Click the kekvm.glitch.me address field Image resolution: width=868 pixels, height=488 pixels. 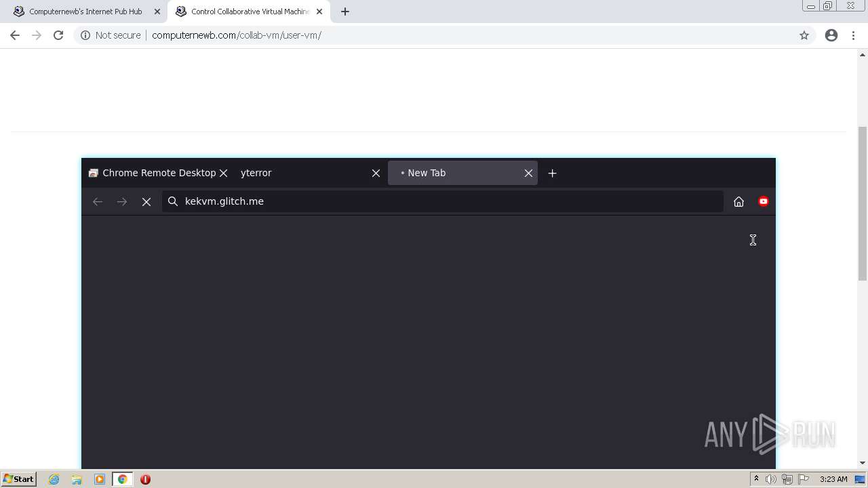(x=443, y=201)
